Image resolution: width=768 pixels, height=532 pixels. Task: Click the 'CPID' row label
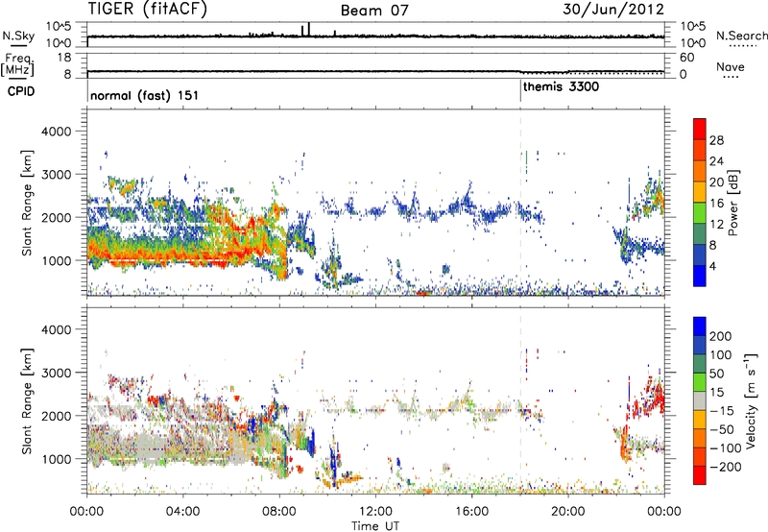click(x=21, y=91)
